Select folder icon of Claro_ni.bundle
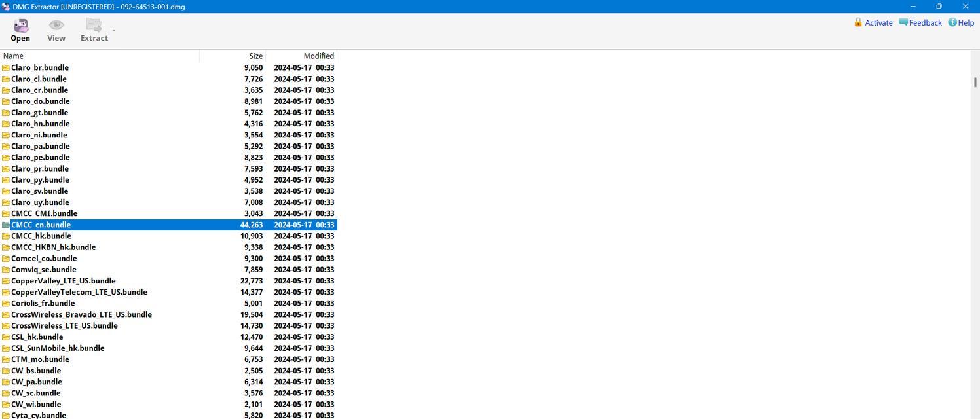This screenshot has height=419, width=980. pyautogui.click(x=6, y=135)
